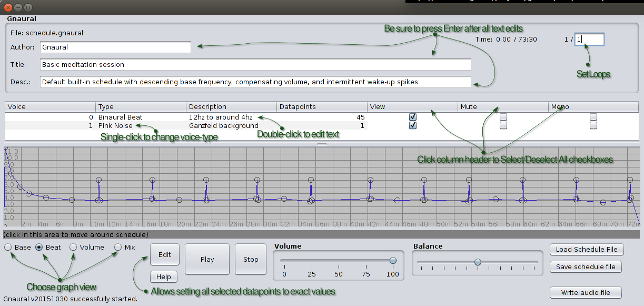
Task: Click the Balance slider handle
Action: click(x=478, y=262)
